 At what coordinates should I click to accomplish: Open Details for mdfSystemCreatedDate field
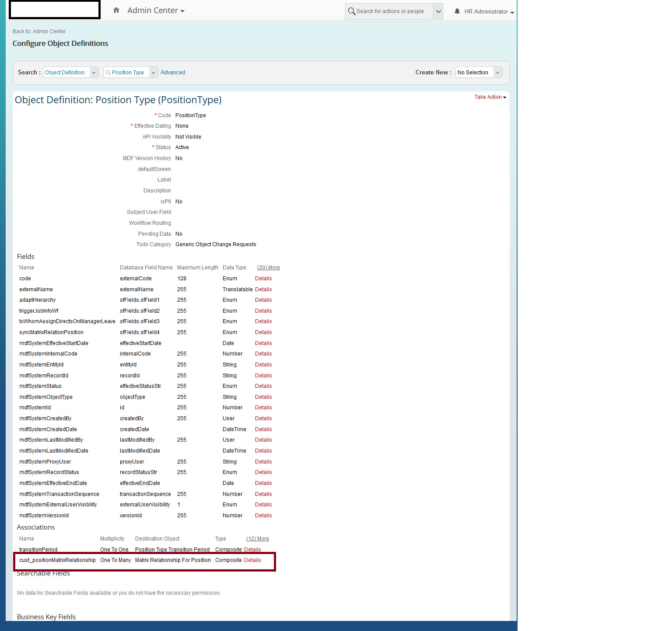click(x=263, y=429)
